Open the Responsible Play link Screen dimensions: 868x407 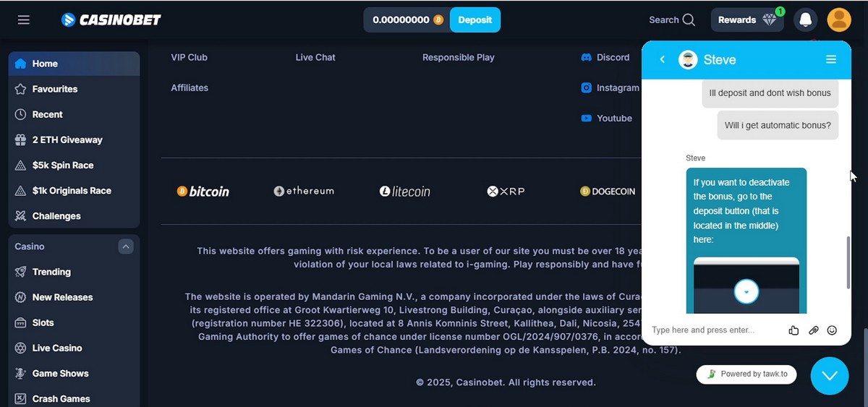pyautogui.click(x=458, y=57)
